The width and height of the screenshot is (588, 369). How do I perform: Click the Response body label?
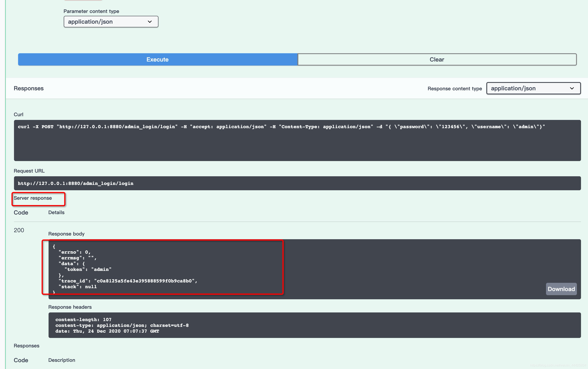(66, 234)
